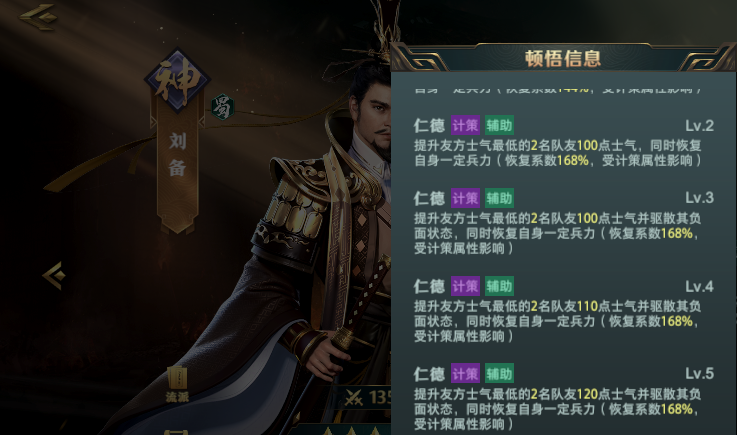This screenshot has height=435, width=737.
Task: Click the 顿悟信息 panel title
Action: click(x=563, y=59)
